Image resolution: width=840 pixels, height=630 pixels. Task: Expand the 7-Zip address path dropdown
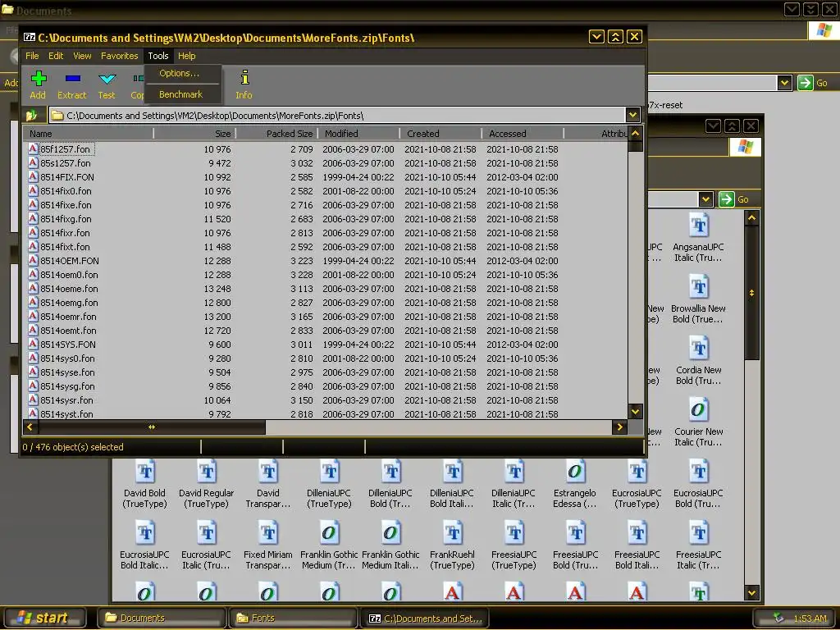tap(632, 115)
